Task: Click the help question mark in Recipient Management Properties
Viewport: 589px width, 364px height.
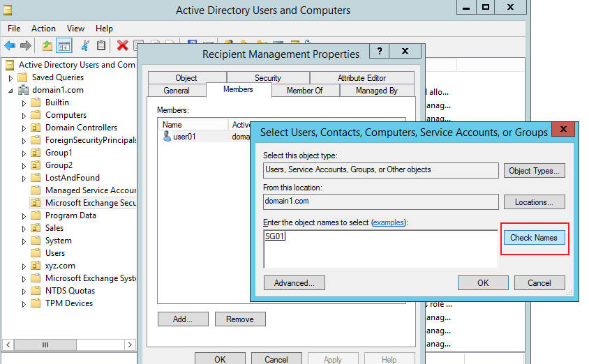Action: [x=380, y=51]
